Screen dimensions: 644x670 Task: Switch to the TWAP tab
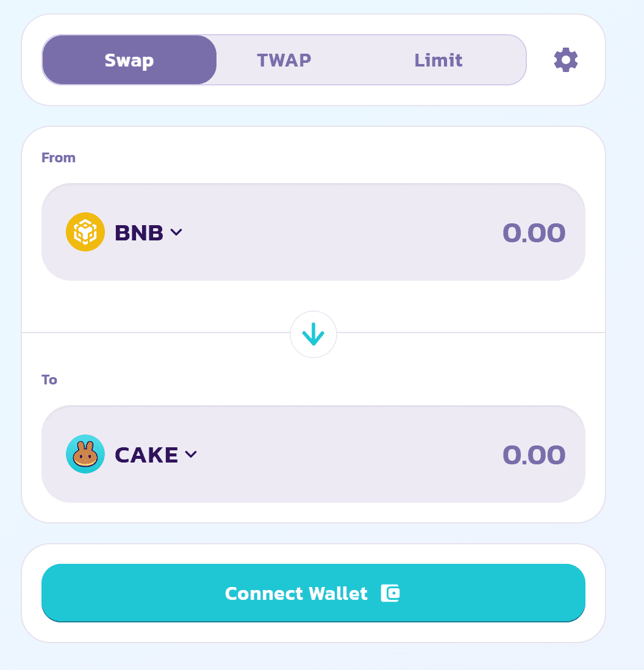pyautogui.click(x=284, y=59)
